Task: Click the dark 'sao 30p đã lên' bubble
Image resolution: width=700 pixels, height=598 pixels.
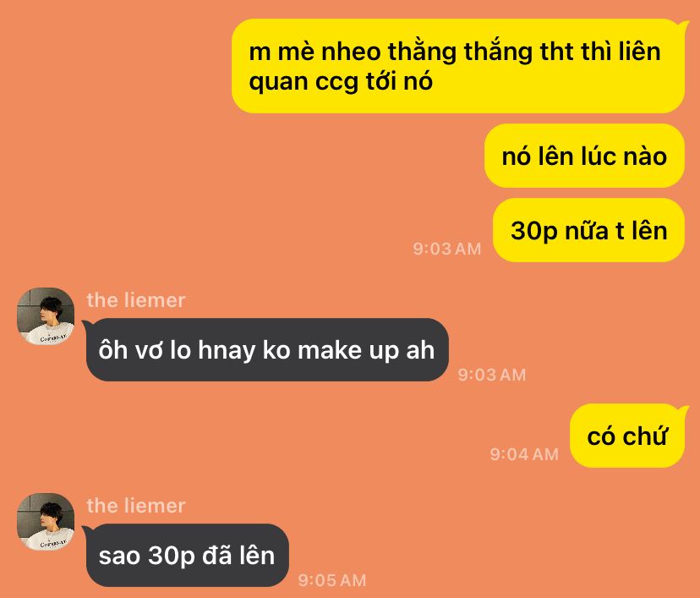Action: point(187,555)
